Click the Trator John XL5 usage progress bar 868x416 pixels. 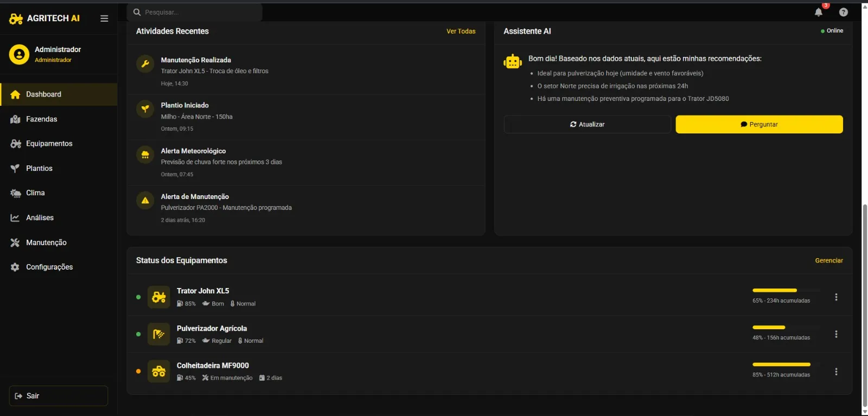click(786, 291)
